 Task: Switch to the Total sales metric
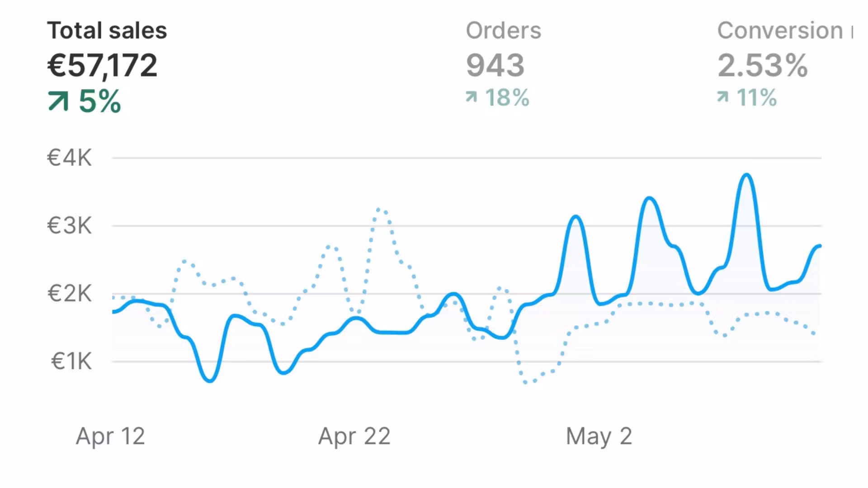(107, 31)
